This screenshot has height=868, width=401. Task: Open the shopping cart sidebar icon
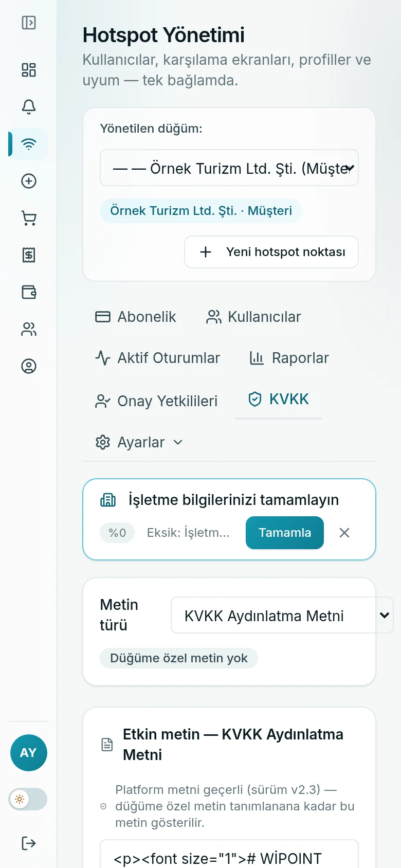(29, 218)
